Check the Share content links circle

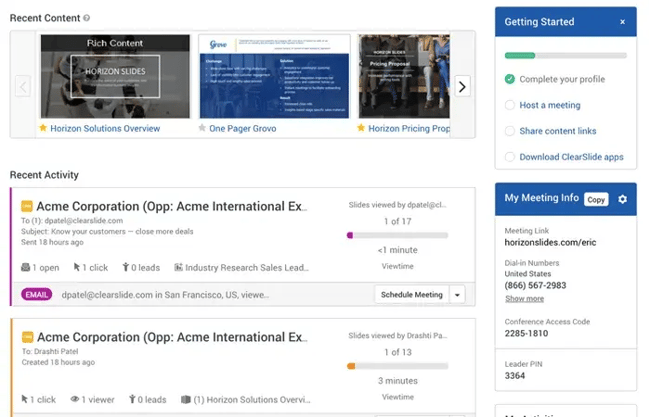point(510,131)
